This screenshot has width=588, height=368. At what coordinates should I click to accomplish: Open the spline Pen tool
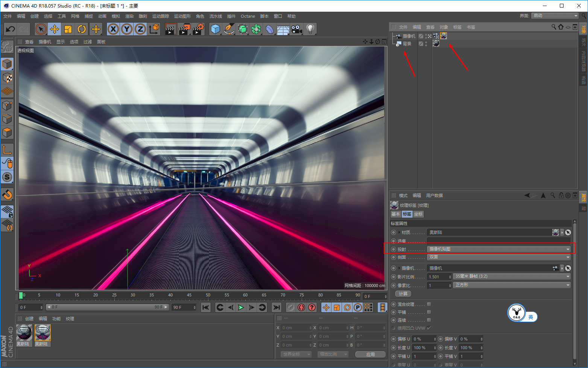tap(229, 29)
